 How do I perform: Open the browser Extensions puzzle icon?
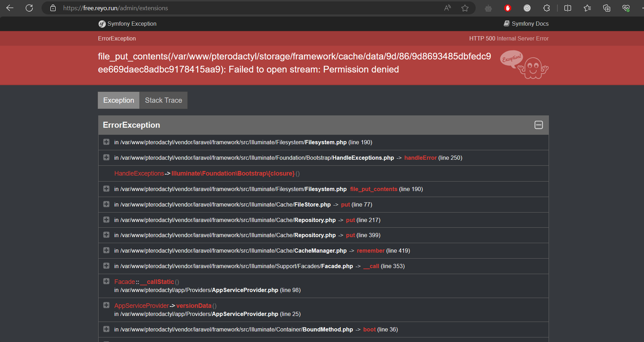[546, 8]
